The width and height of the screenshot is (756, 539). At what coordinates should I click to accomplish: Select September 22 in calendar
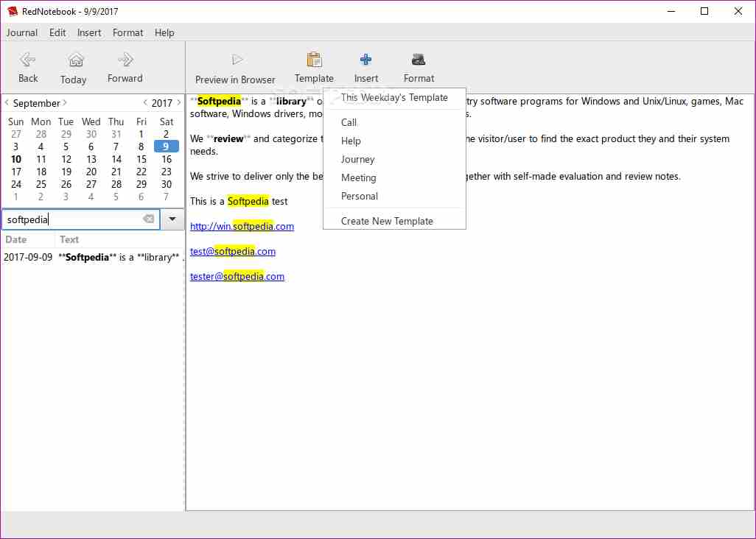point(141,172)
